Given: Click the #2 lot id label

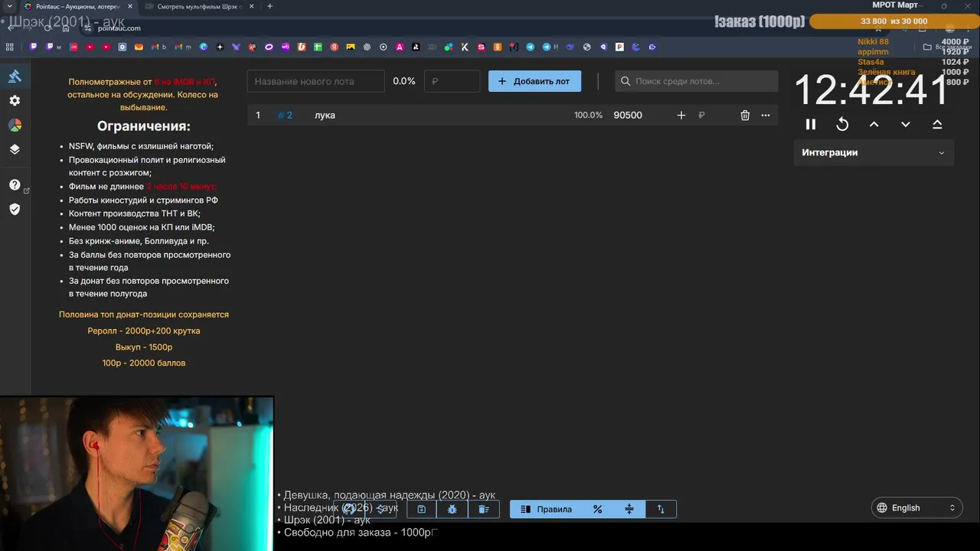Looking at the screenshot, I should [x=285, y=115].
